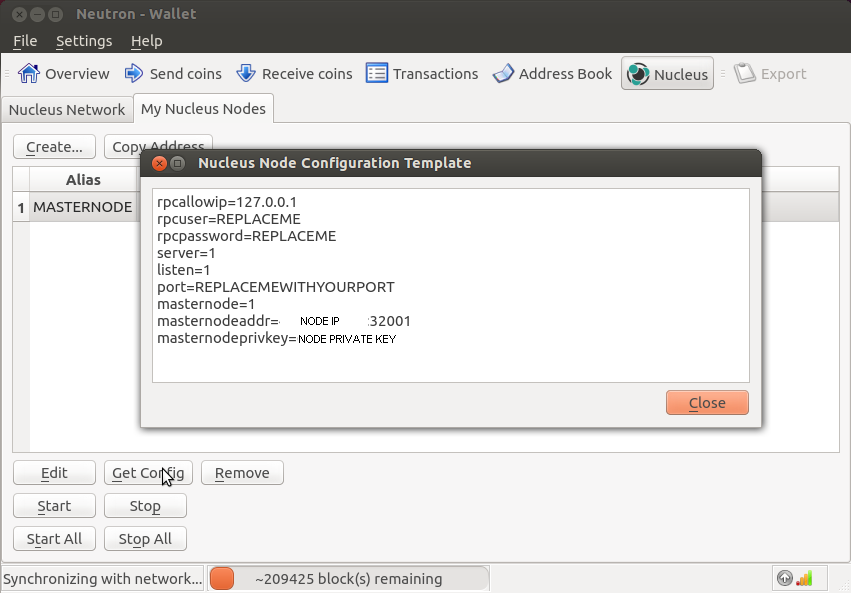Click the dialog's red close window button
The image size is (851, 593).
tap(159, 163)
